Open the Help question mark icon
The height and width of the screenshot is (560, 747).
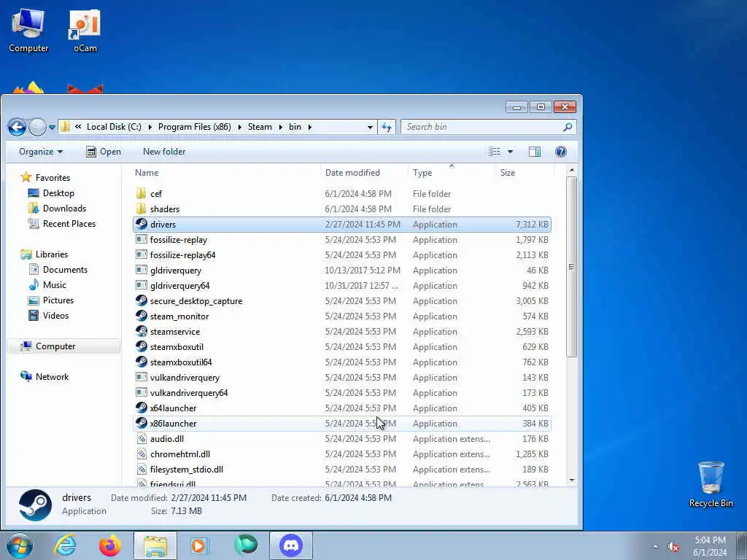[561, 152]
